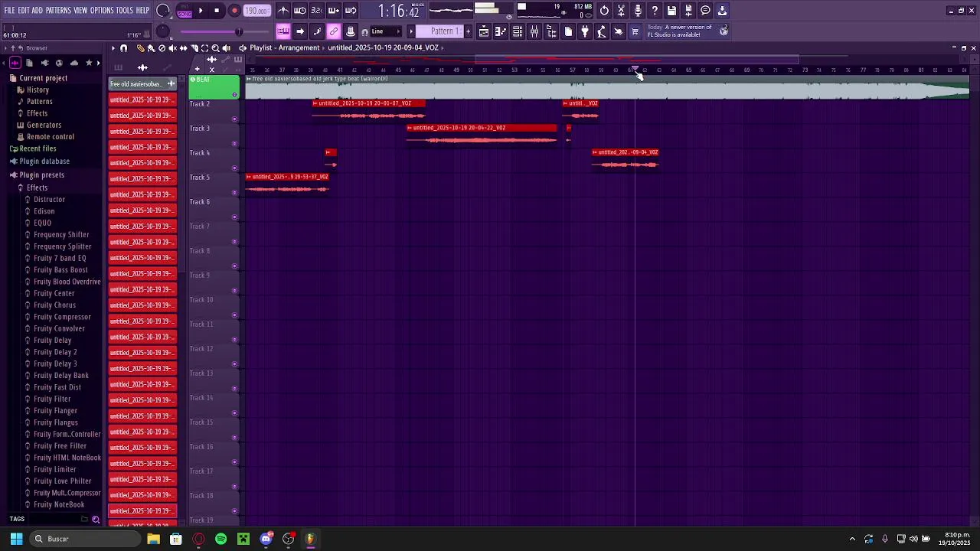Click the Record button
The height and width of the screenshot is (551, 980).
234,11
